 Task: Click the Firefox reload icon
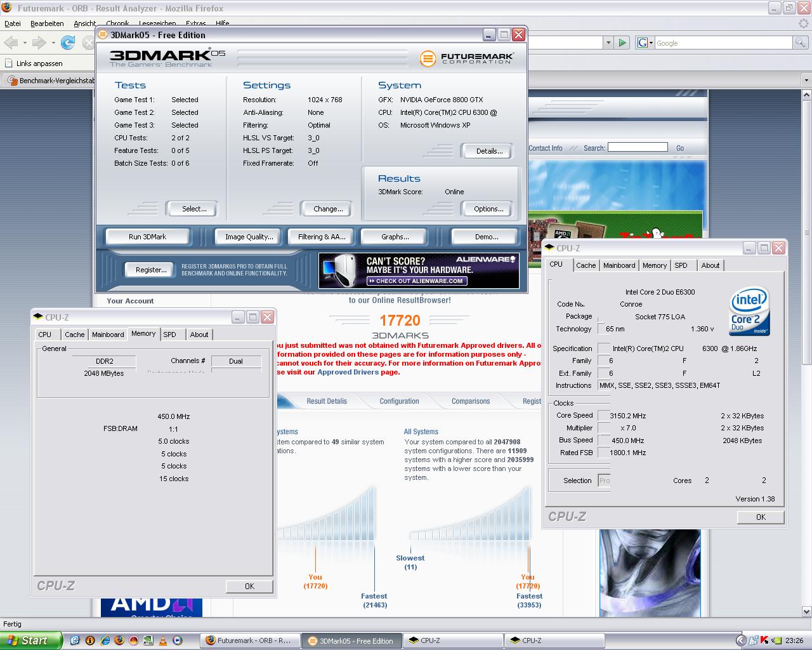(x=68, y=43)
